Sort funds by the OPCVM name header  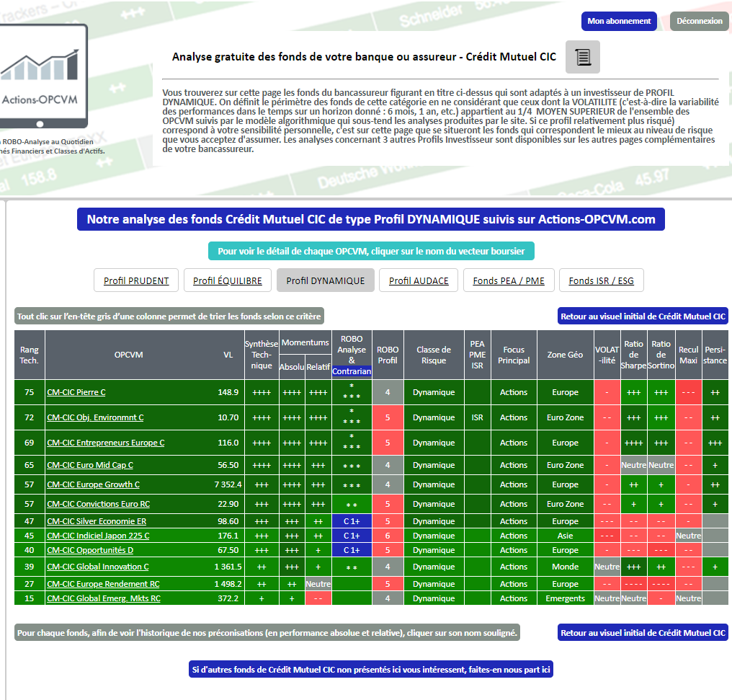(x=129, y=355)
